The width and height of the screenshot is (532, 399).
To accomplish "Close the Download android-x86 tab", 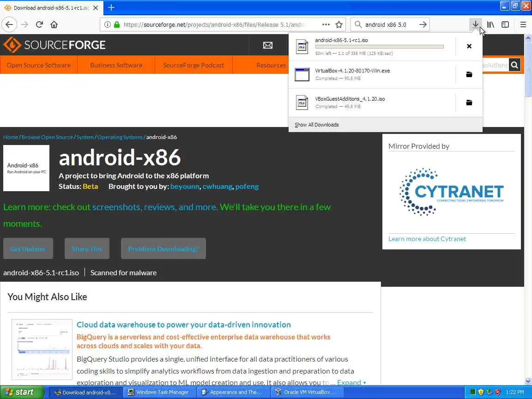I will pos(96,7).
